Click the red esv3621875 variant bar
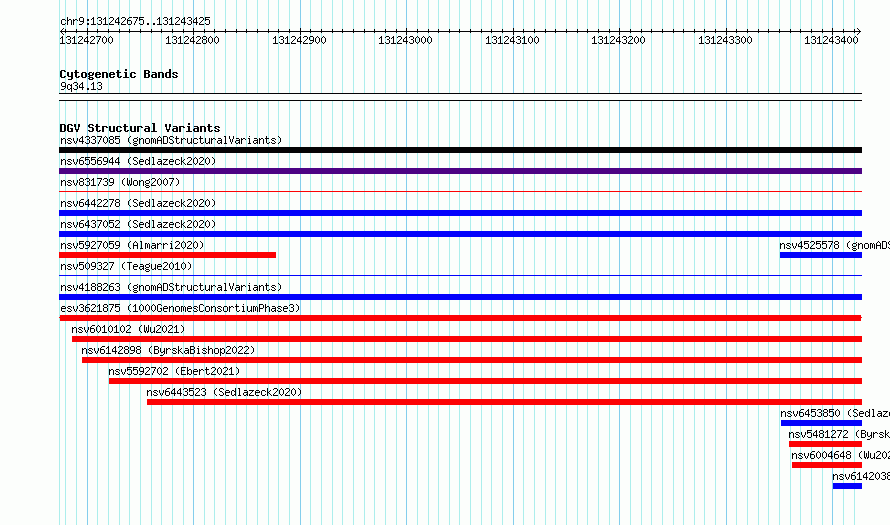The width and height of the screenshot is (890, 525). pyautogui.click(x=460, y=318)
